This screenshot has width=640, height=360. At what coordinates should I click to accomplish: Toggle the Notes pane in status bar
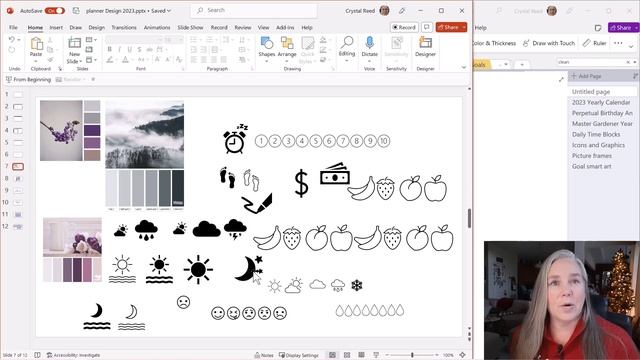[264, 355]
